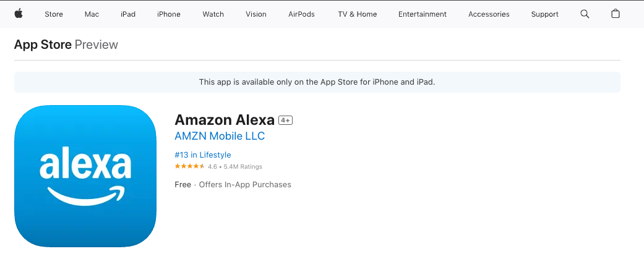Open Accessories in top navigation
This screenshot has width=644, height=267.
click(x=489, y=14)
